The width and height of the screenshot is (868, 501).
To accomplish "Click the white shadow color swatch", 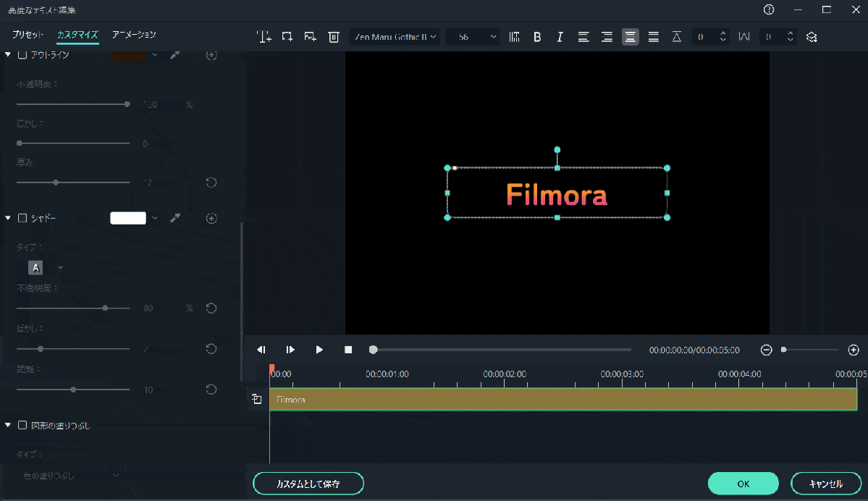I will click(x=128, y=218).
